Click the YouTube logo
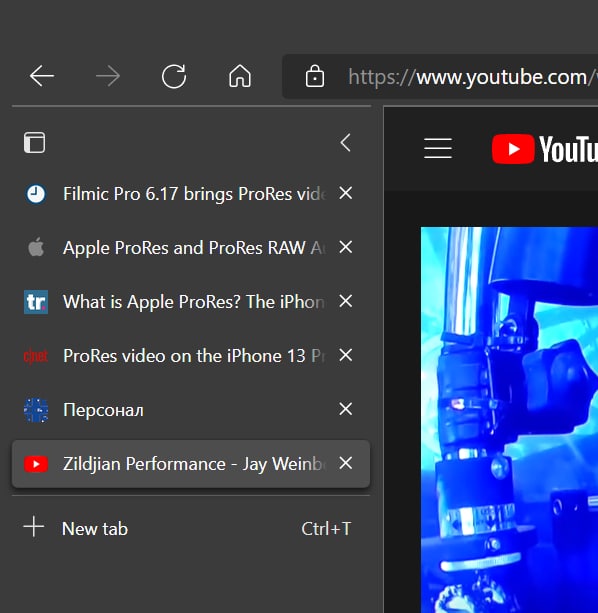Image resolution: width=598 pixels, height=613 pixels. (x=545, y=149)
